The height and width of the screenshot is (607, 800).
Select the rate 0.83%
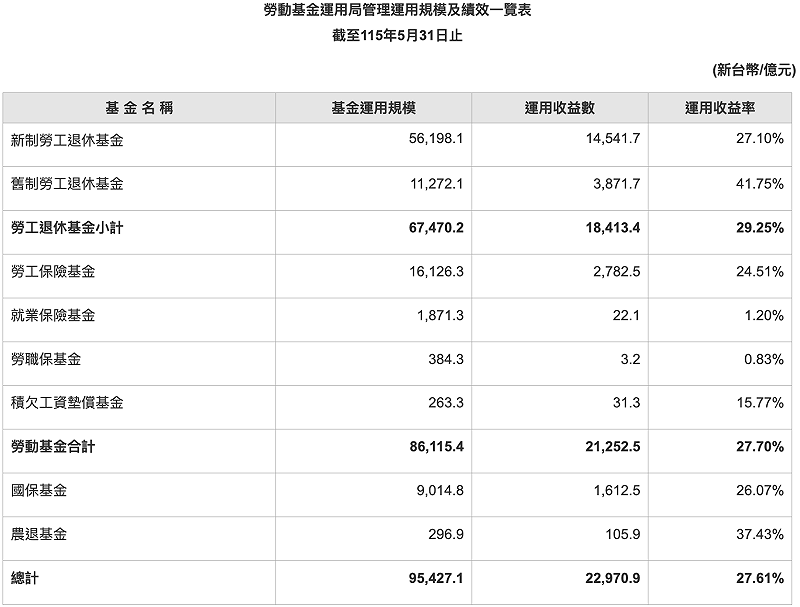coord(764,359)
